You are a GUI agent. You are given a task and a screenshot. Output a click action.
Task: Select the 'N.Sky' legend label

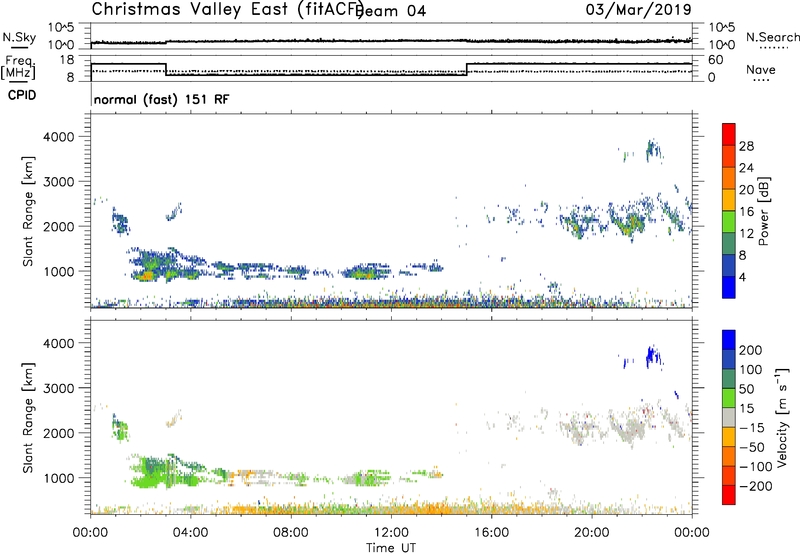19,37
